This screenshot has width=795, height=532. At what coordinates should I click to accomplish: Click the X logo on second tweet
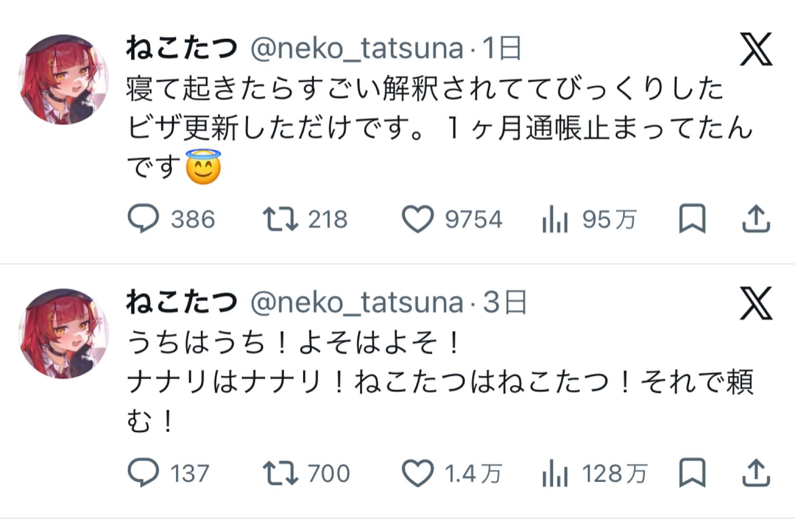pos(756,303)
